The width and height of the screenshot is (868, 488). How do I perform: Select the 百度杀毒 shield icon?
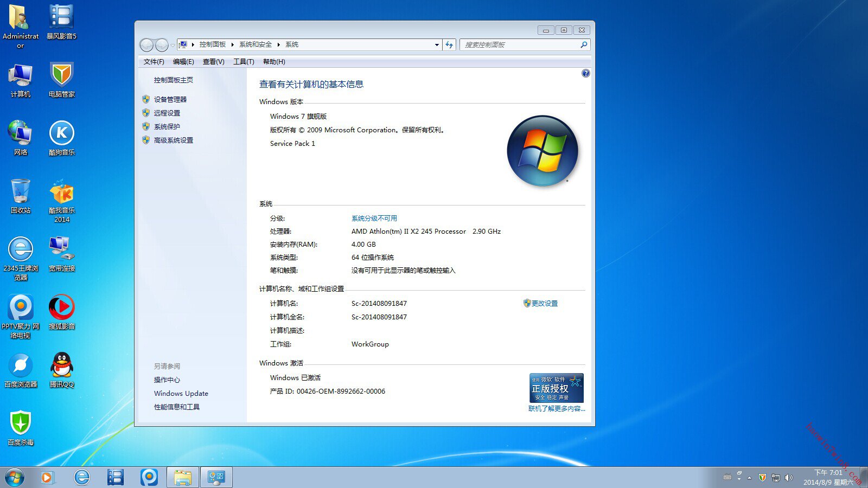point(21,428)
